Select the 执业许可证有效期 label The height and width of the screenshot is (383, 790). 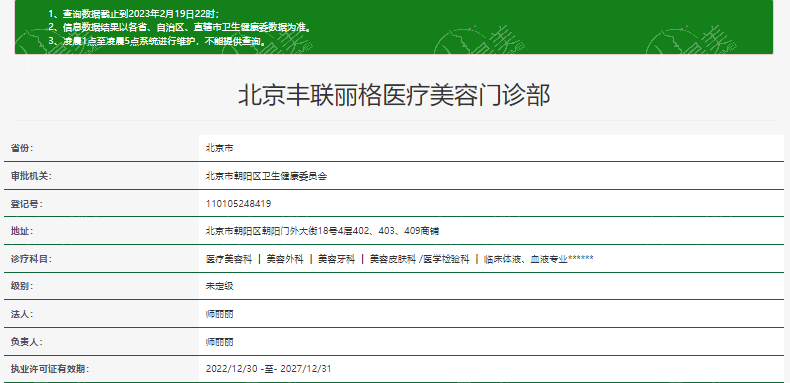[50, 369]
